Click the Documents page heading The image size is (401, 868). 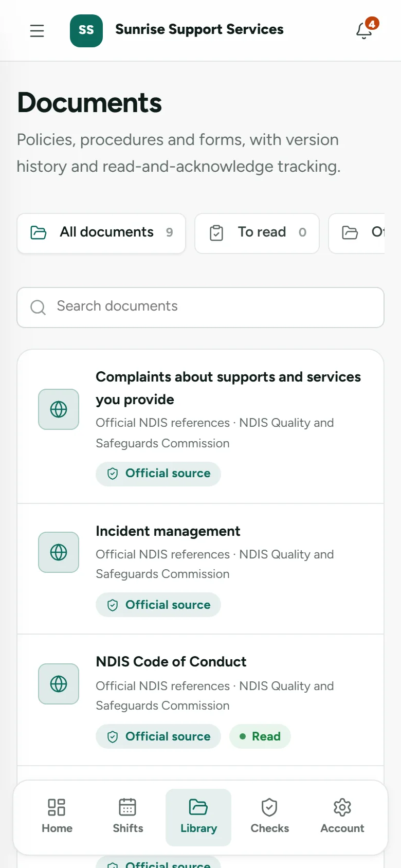tap(89, 103)
